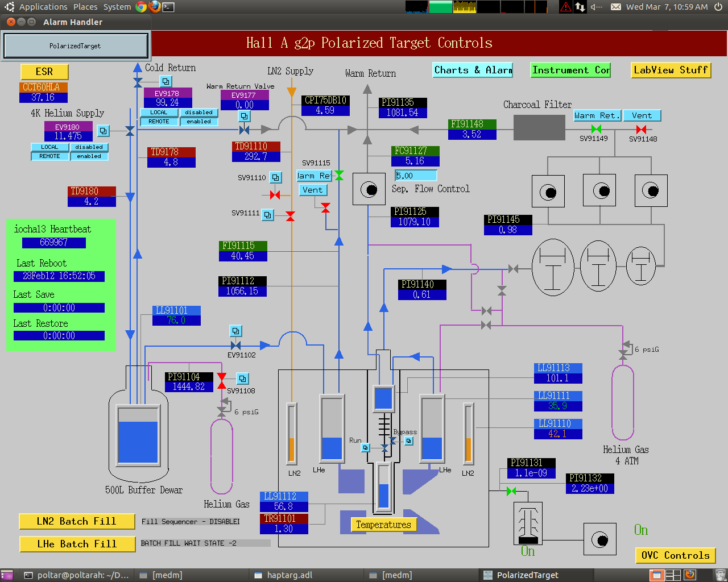
Task: Open Places menu
Action: click(85, 7)
